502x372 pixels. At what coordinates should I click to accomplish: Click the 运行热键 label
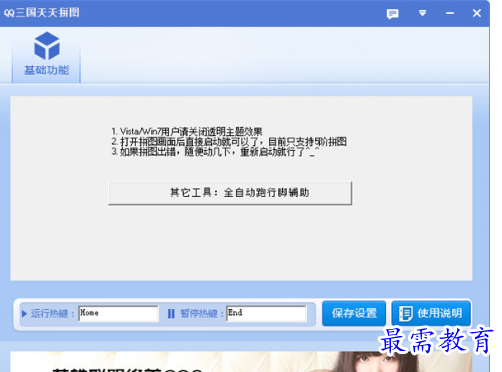pyautogui.click(x=52, y=314)
